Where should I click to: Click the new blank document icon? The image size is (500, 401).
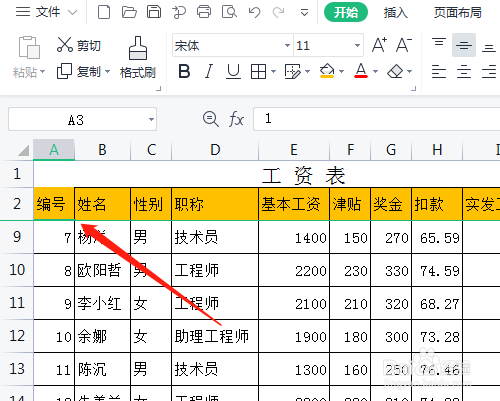104,12
